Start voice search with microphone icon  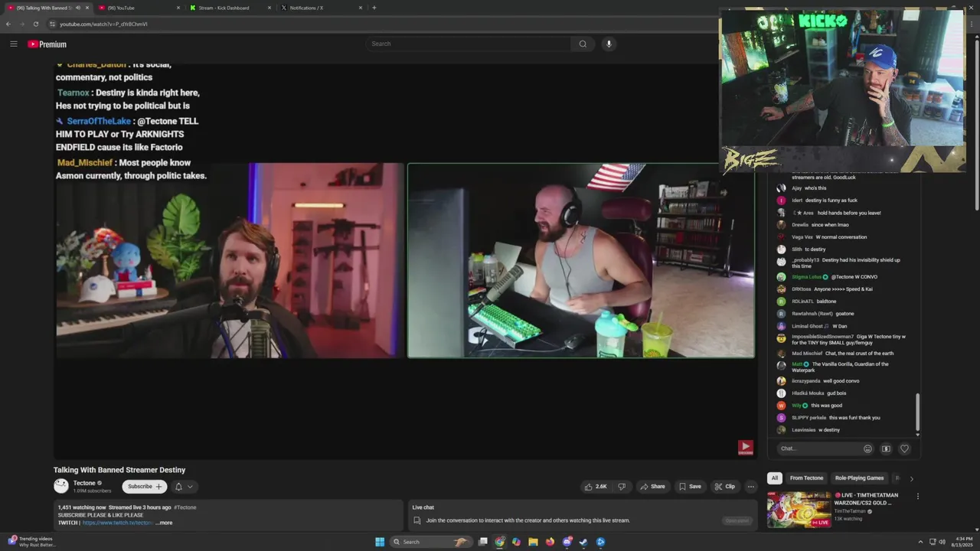pos(609,44)
